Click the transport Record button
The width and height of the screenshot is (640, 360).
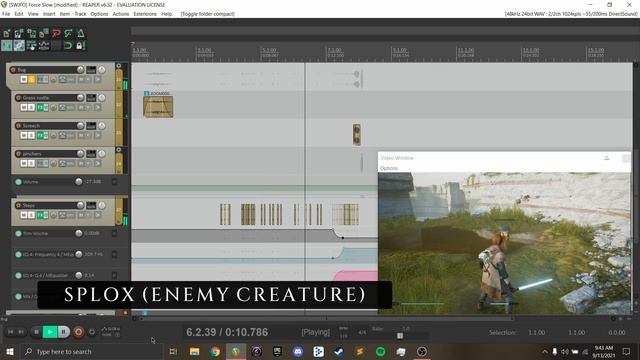click(78, 332)
